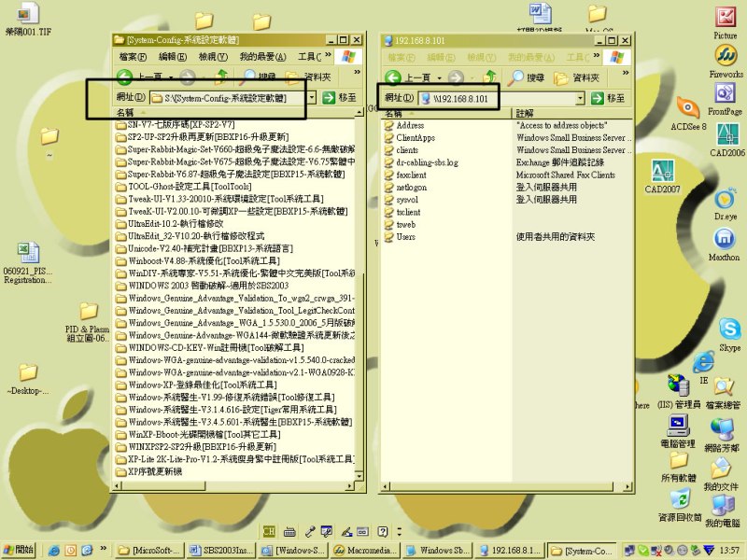
Task: Expand menu bar chevron in System-Config window
Action: click(328, 55)
